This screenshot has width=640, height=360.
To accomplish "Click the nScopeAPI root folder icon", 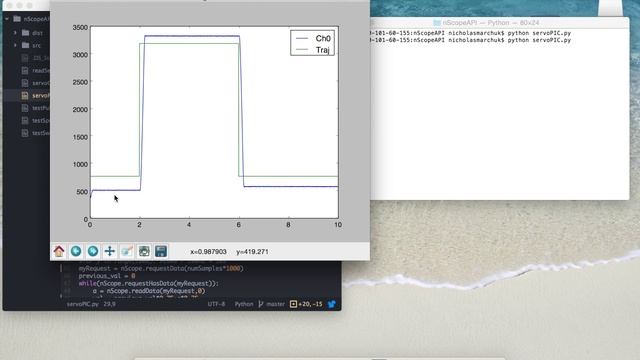I will click(x=17, y=19).
